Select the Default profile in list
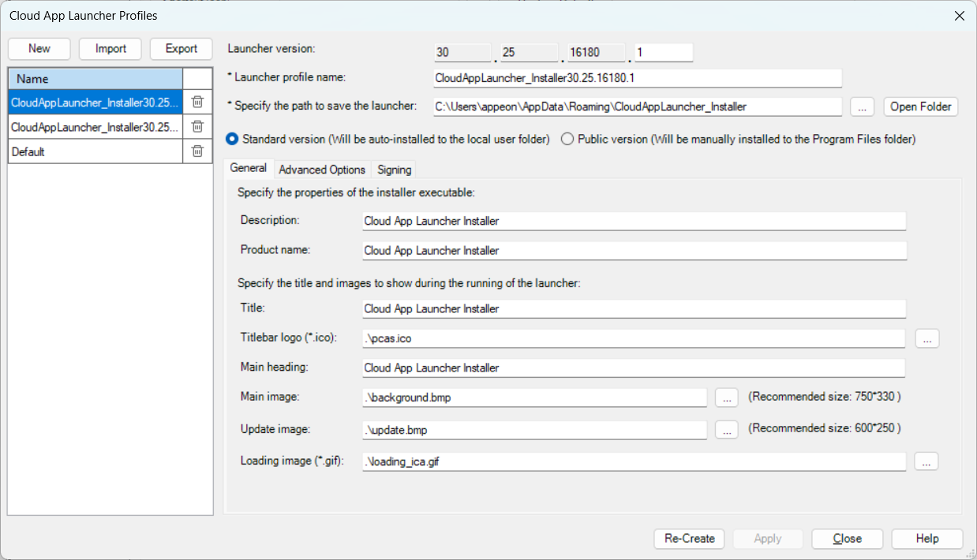This screenshot has height=560, width=977. (95, 151)
